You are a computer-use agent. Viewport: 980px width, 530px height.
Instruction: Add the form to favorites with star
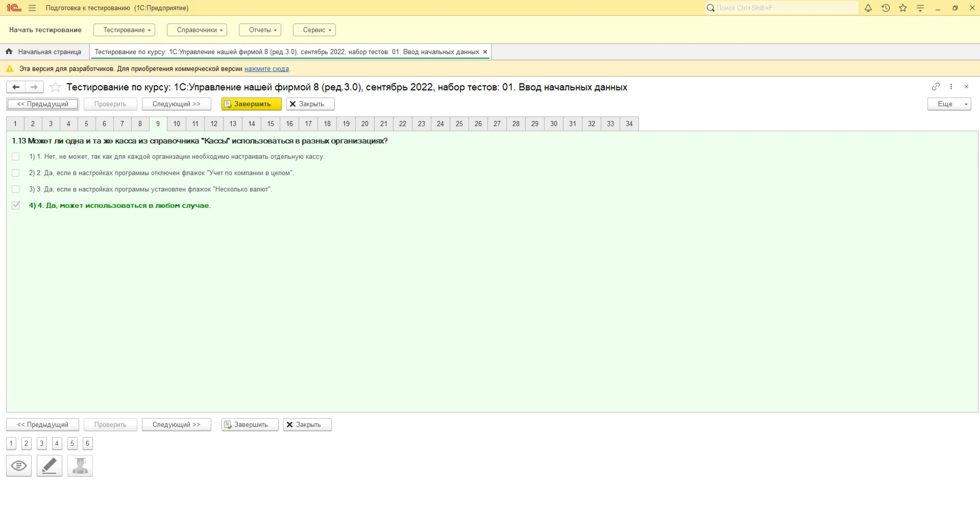[55, 87]
